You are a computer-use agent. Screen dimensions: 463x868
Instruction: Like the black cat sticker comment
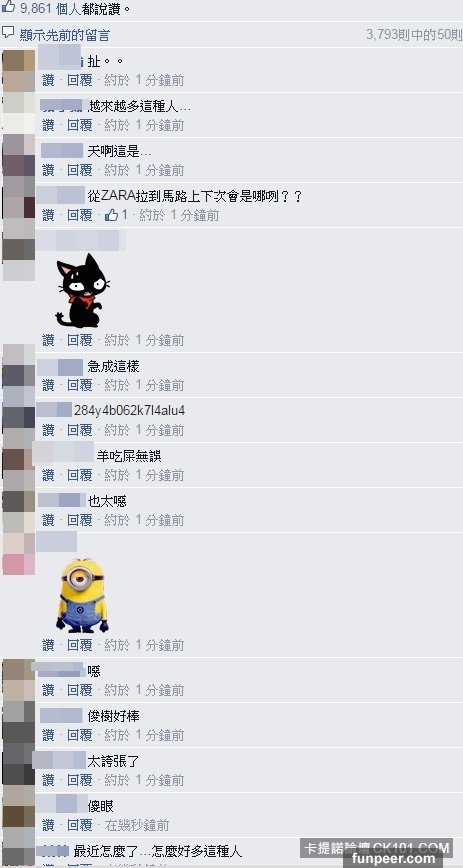tap(48, 340)
